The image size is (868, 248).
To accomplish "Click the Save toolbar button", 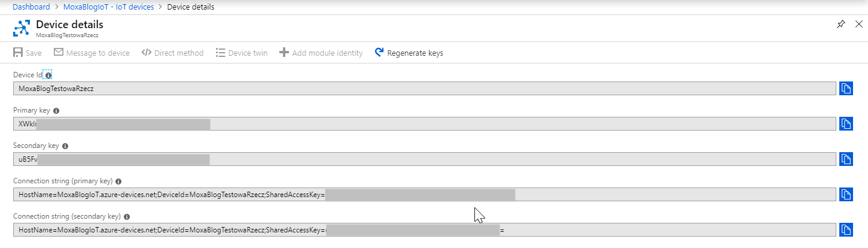I will [x=28, y=53].
